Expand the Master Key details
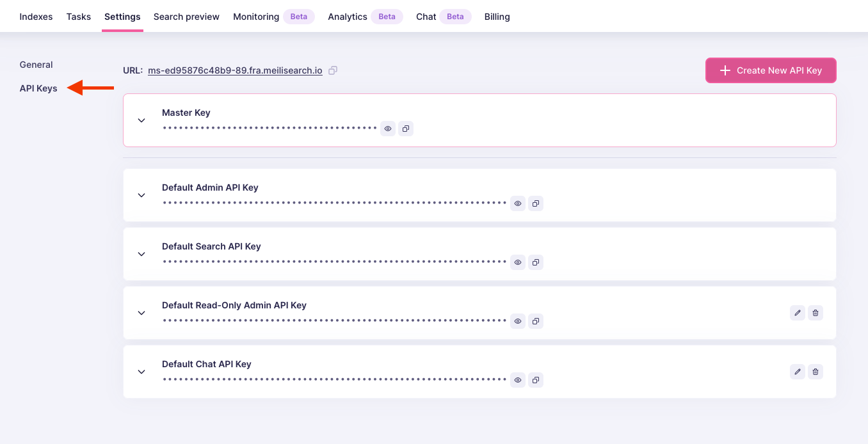 (x=141, y=120)
